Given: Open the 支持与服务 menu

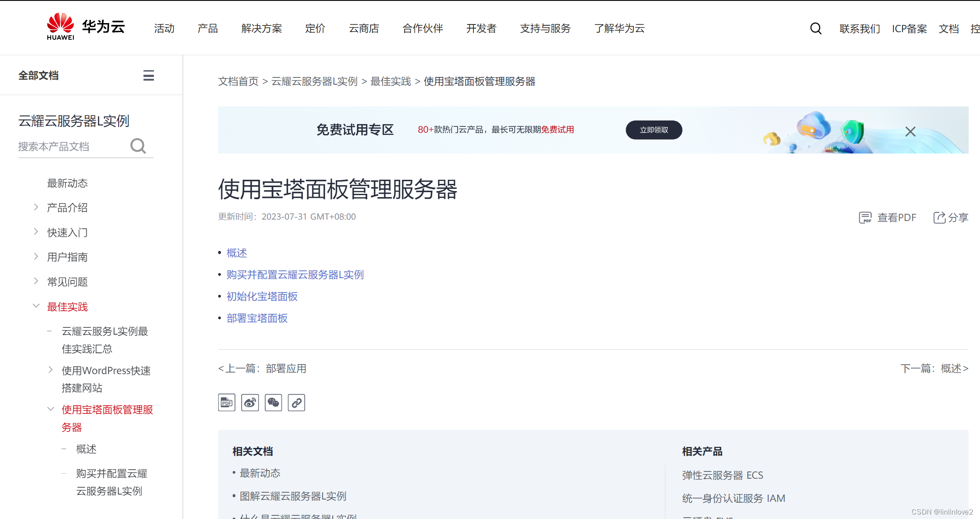Looking at the screenshot, I should pyautogui.click(x=545, y=29).
